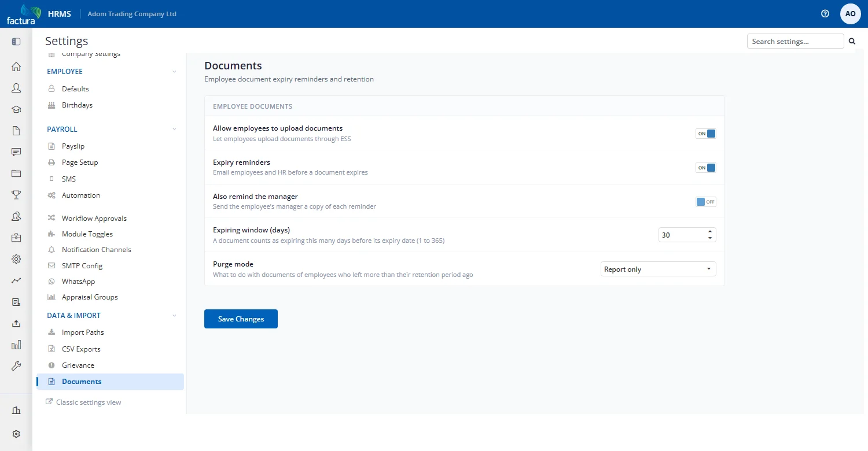
Task: Open the trend line analytics icon
Action: click(16, 280)
